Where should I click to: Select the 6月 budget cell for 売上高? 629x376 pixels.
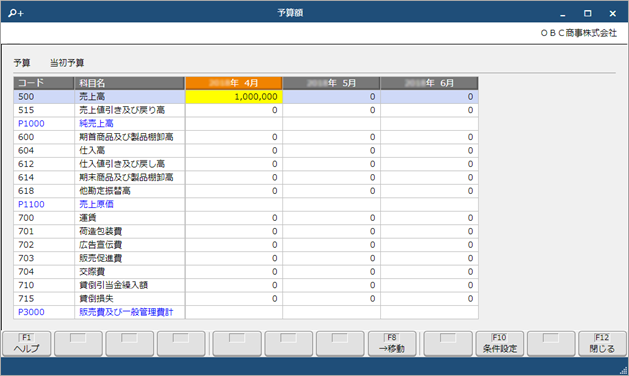pos(429,97)
